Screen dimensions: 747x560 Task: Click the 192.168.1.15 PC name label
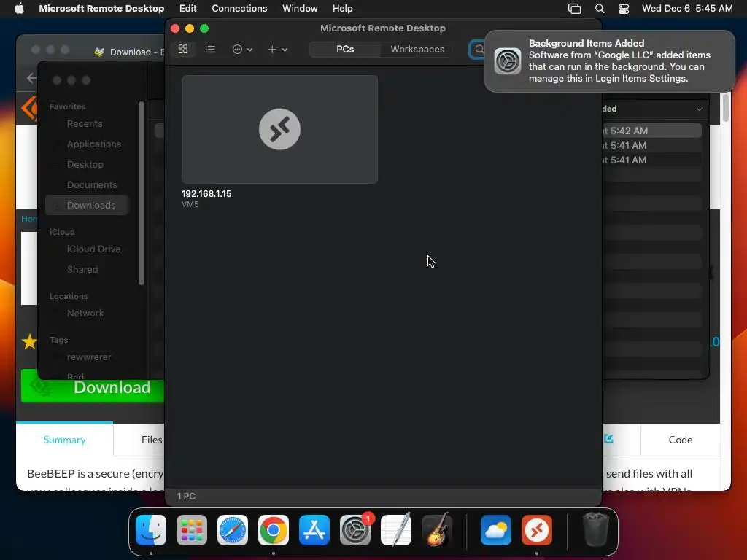(x=206, y=194)
